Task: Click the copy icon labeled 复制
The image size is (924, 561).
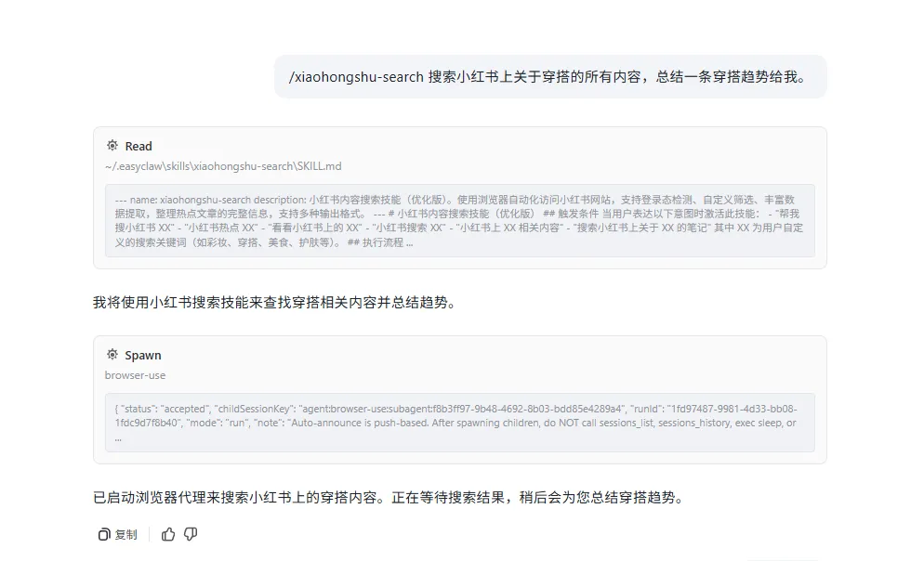Action: coord(117,534)
